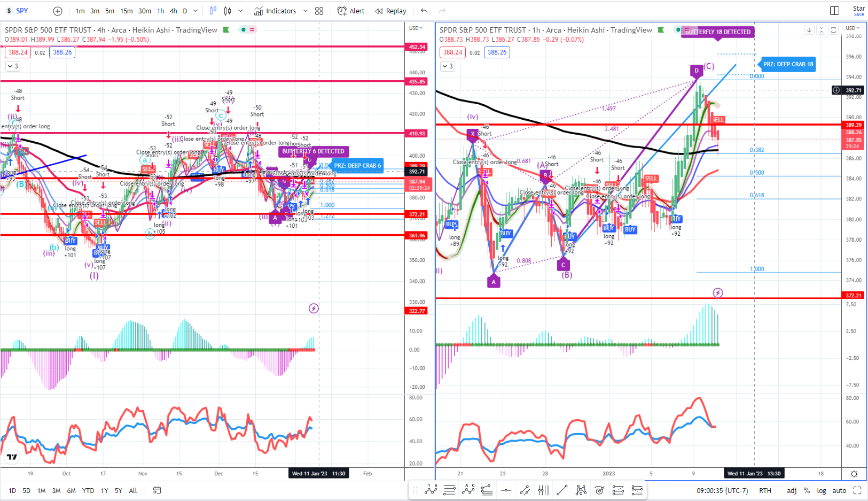Open timezone menu 09:00:35 (UTC-7)
Viewport: 868px width, 501px height.
[x=722, y=490]
